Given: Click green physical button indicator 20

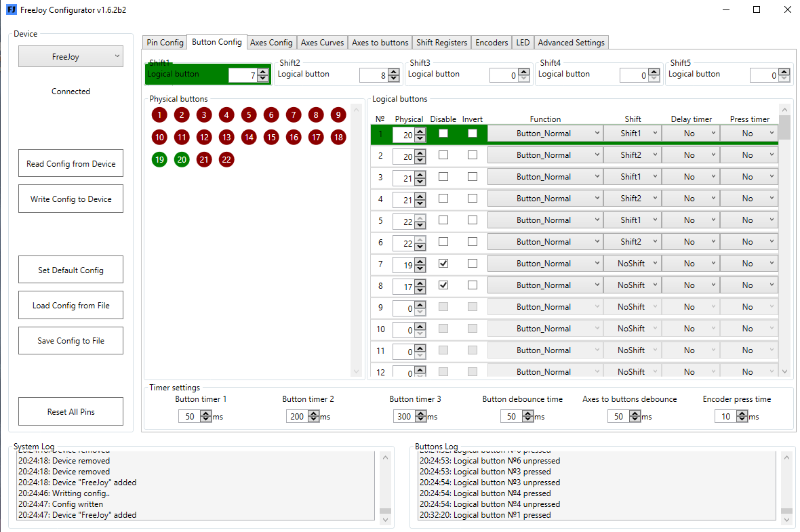Looking at the screenshot, I should point(182,160).
